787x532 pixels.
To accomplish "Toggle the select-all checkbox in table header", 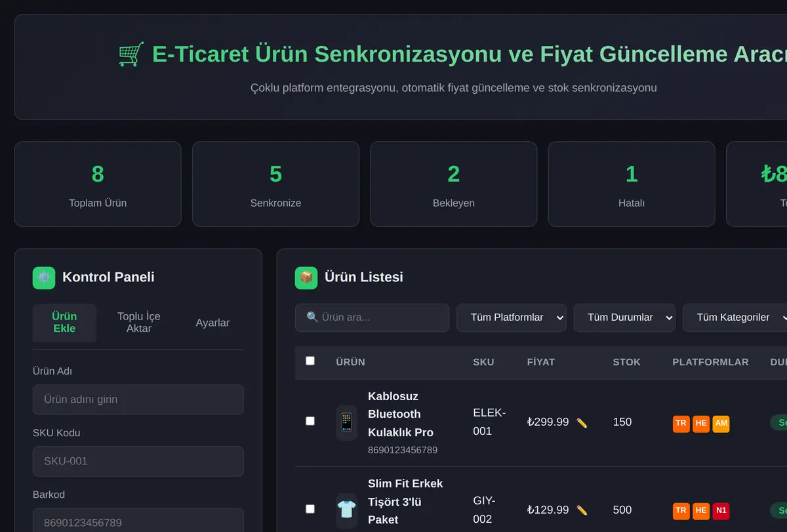I will 310,361.
